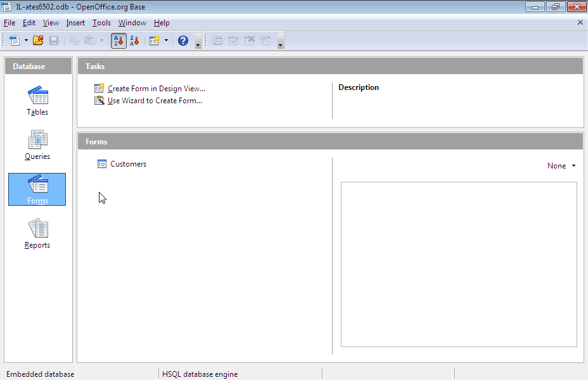Click the Database panel header
Viewport: 588px width, 380px height.
[38, 66]
